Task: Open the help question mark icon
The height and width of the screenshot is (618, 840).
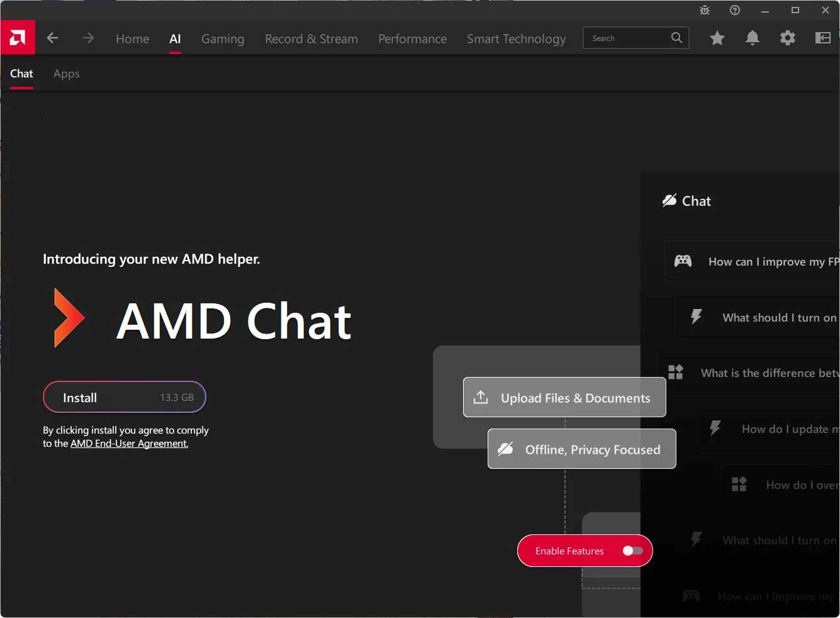Action: coord(735,10)
